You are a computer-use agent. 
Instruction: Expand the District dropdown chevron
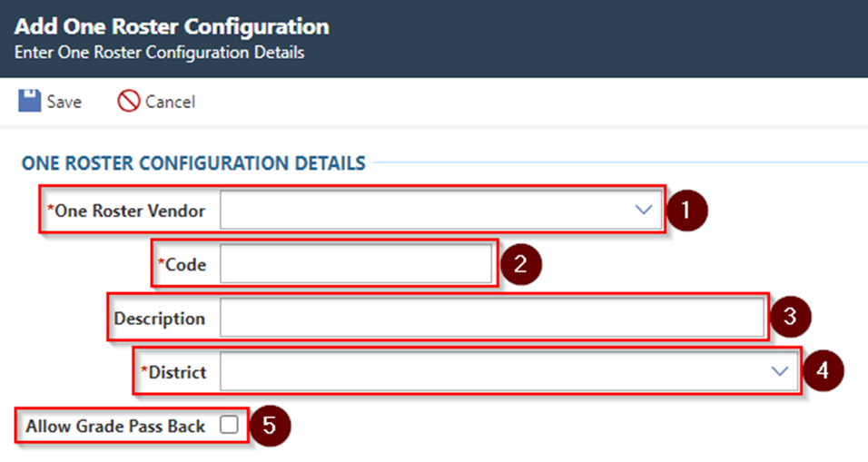click(x=779, y=371)
